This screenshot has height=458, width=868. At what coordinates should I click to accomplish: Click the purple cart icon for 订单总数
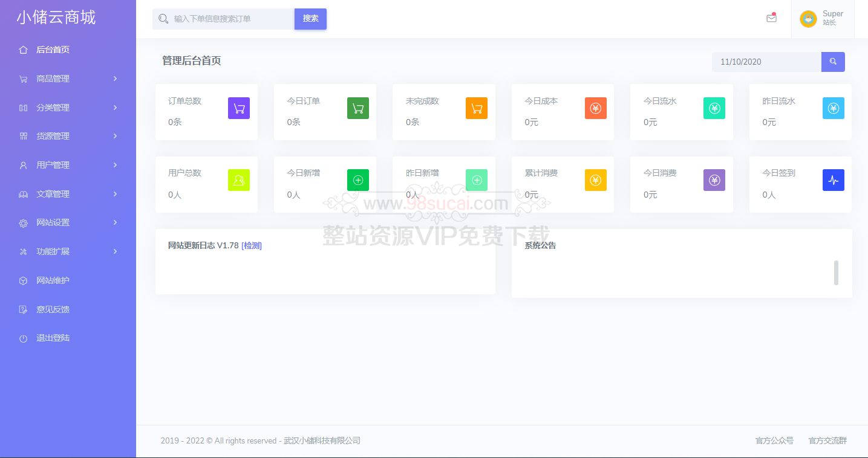(239, 108)
